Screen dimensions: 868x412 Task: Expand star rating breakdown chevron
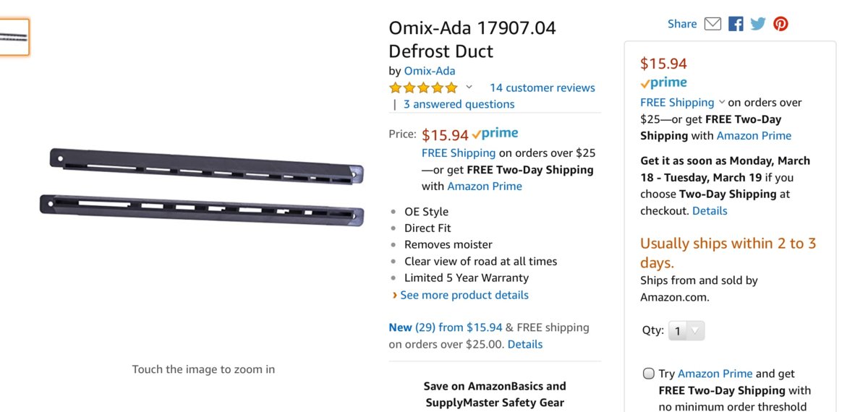tap(469, 87)
